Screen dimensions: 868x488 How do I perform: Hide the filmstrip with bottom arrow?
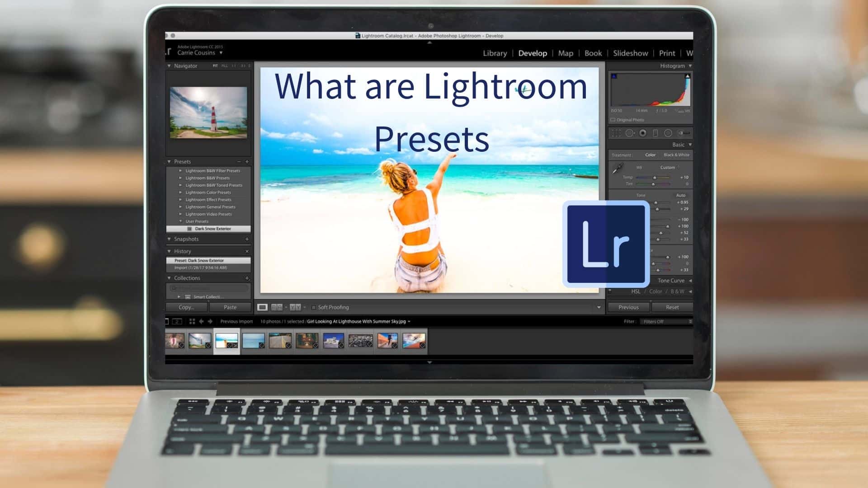pyautogui.click(x=429, y=362)
